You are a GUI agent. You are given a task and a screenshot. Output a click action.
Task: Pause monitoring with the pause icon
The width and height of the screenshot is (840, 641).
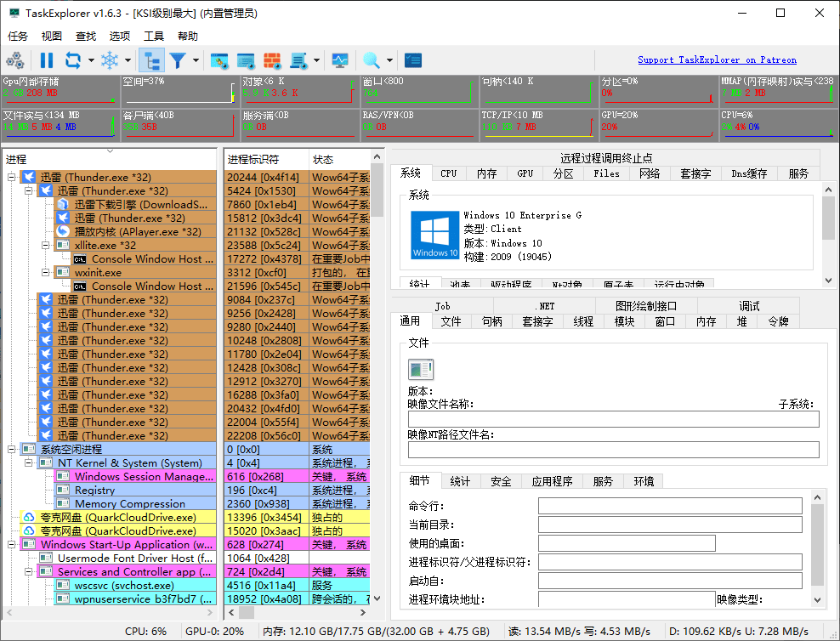(x=47, y=60)
